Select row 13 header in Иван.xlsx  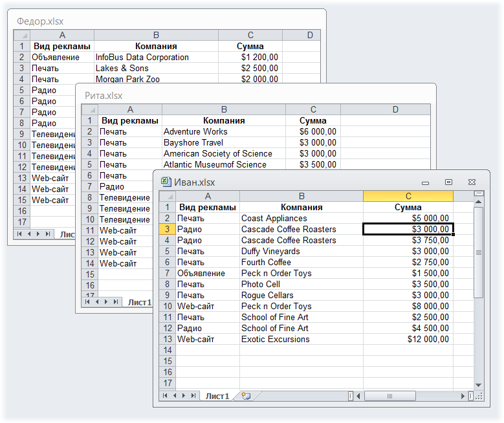click(x=167, y=339)
